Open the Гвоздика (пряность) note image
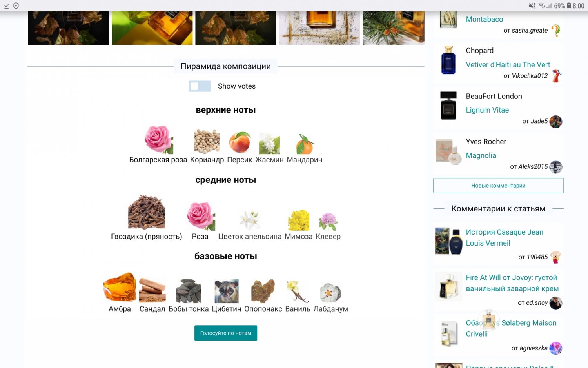This screenshot has height=368, width=588. pos(147,212)
